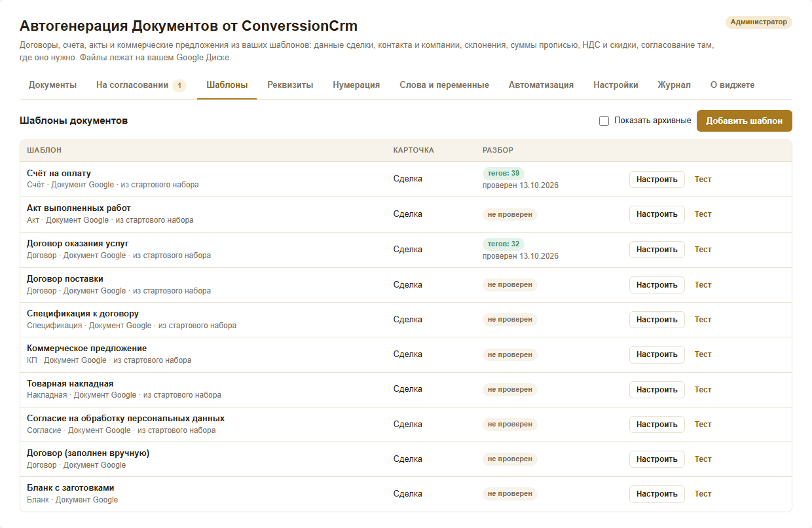Click the "Добавить шаблон" button
Screen dimensions: 812x528
744,121
